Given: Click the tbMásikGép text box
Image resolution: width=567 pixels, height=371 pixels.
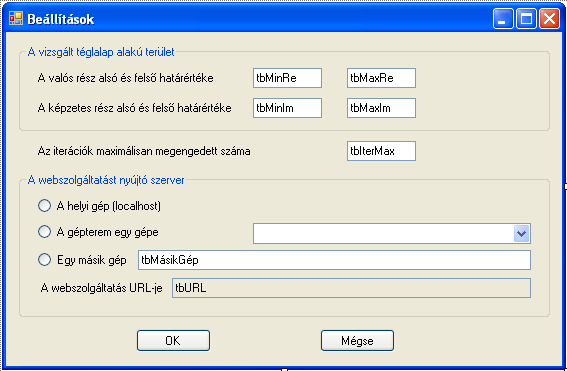Looking at the screenshot, I should click(x=334, y=260).
